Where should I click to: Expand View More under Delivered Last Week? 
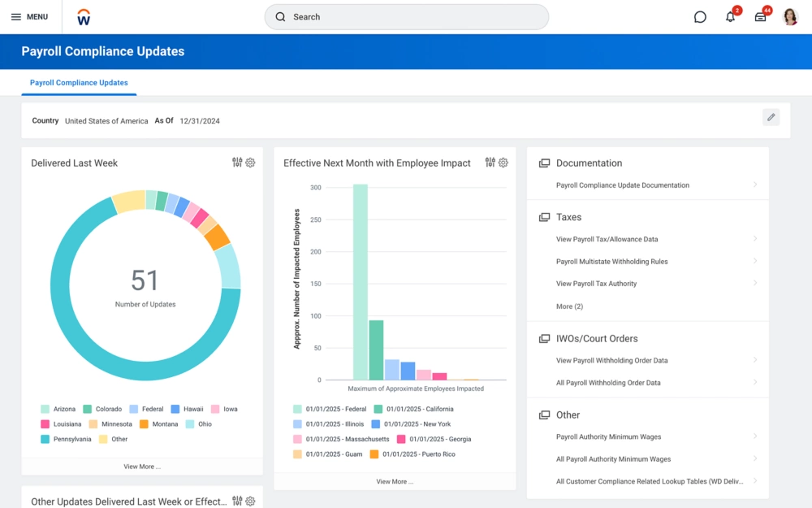coord(142,467)
